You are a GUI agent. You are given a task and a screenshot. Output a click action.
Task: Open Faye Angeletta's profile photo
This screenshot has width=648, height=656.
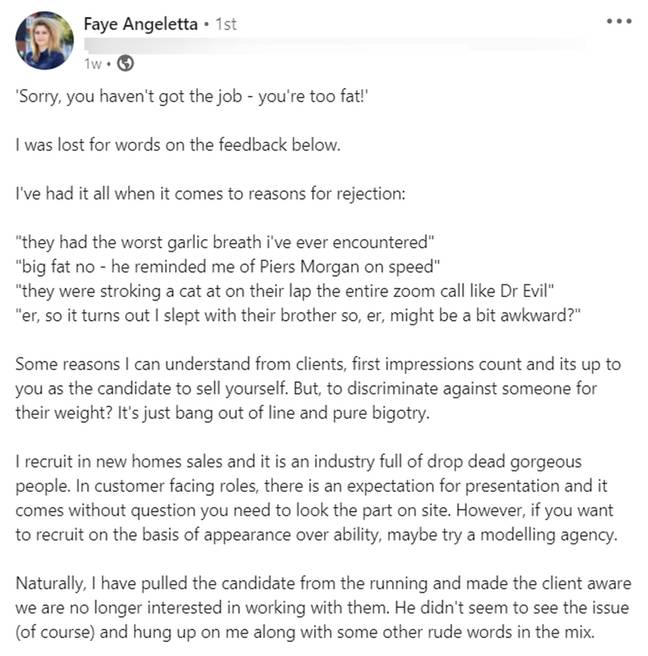(x=45, y=40)
